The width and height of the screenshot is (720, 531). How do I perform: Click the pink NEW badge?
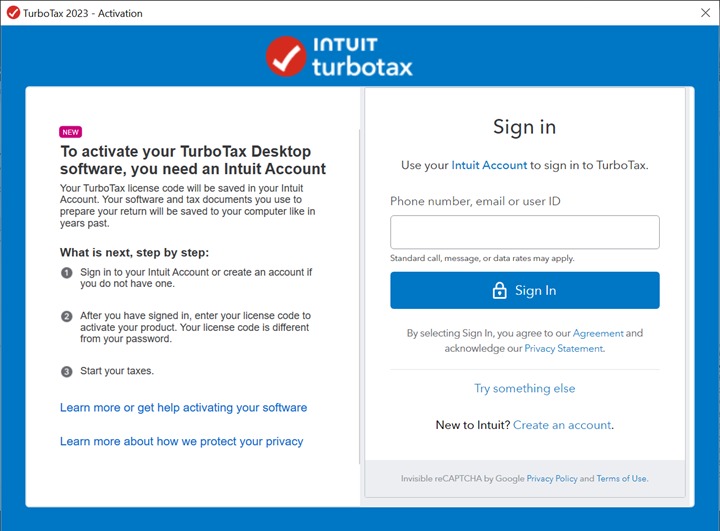(x=70, y=132)
